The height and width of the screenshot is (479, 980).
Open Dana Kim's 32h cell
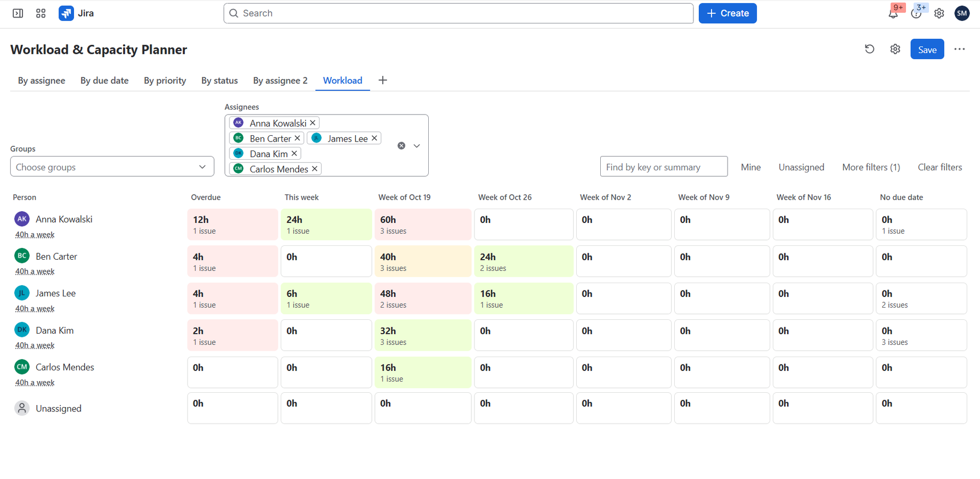click(x=423, y=335)
